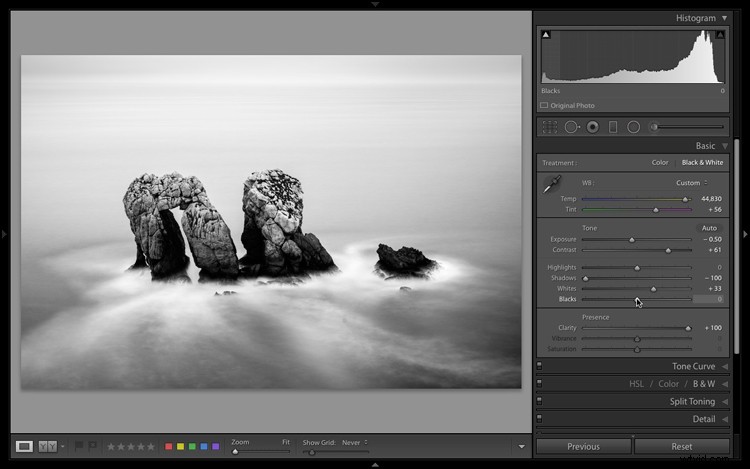Image resolution: width=750 pixels, height=469 pixels.
Task: Apply the blue color label
Action: [204, 447]
